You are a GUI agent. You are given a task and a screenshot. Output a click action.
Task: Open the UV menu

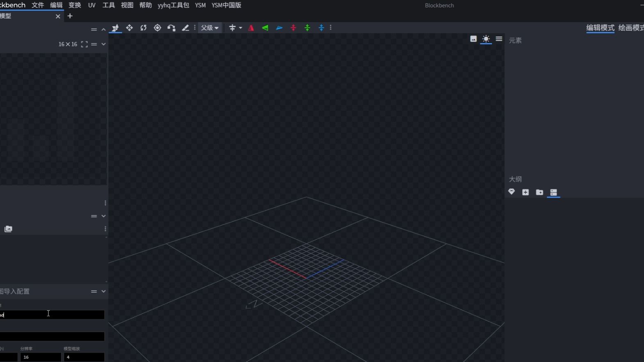[92, 5]
